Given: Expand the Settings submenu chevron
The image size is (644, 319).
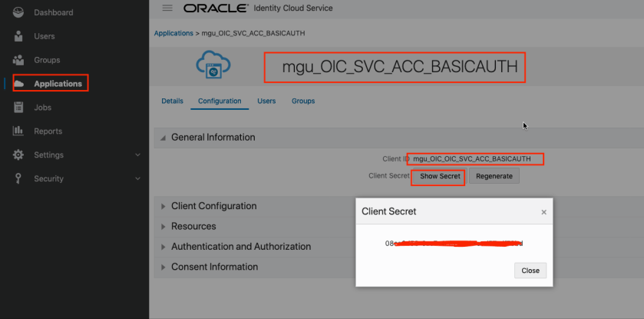Looking at the screenshot, I should coord(137,155).
